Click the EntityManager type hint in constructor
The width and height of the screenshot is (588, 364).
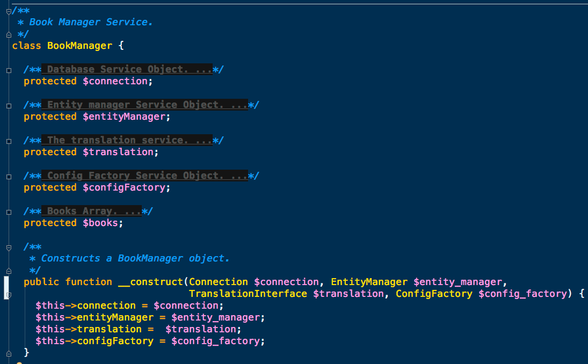pos(369,282)
